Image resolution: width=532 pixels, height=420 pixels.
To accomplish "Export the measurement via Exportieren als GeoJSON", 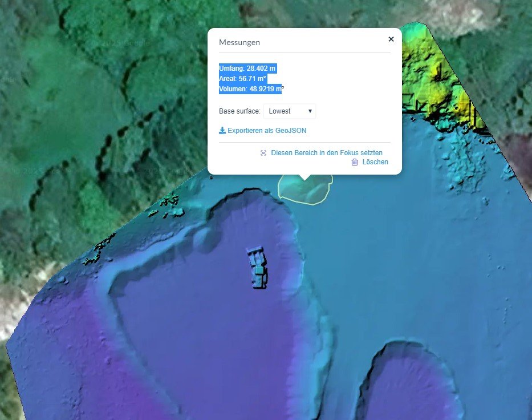I will coord(266,131).
